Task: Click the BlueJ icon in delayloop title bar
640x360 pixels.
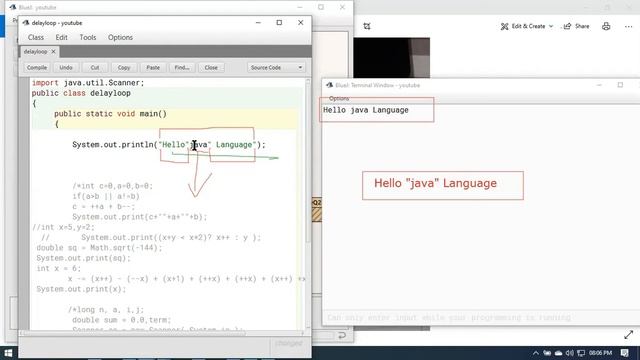Action: (26, 23)
